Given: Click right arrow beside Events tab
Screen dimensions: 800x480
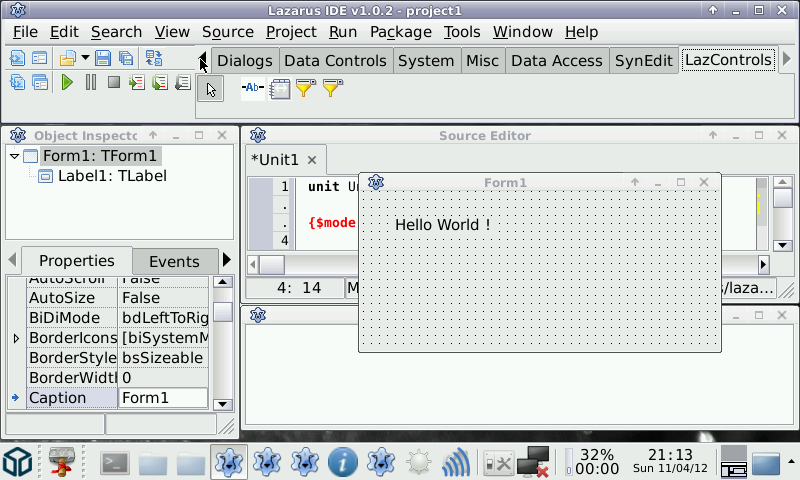Looking at the screenshot, I should pyautogui.click(x=227, y=260).
